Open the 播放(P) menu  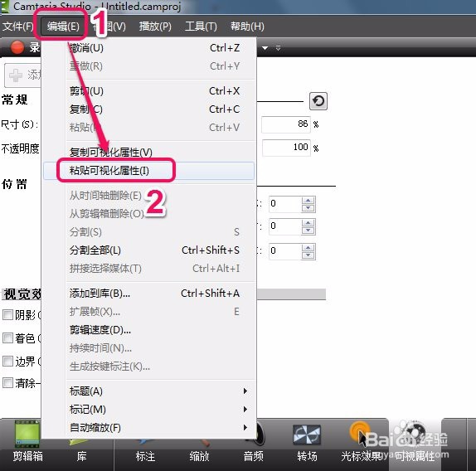[155, 27]
